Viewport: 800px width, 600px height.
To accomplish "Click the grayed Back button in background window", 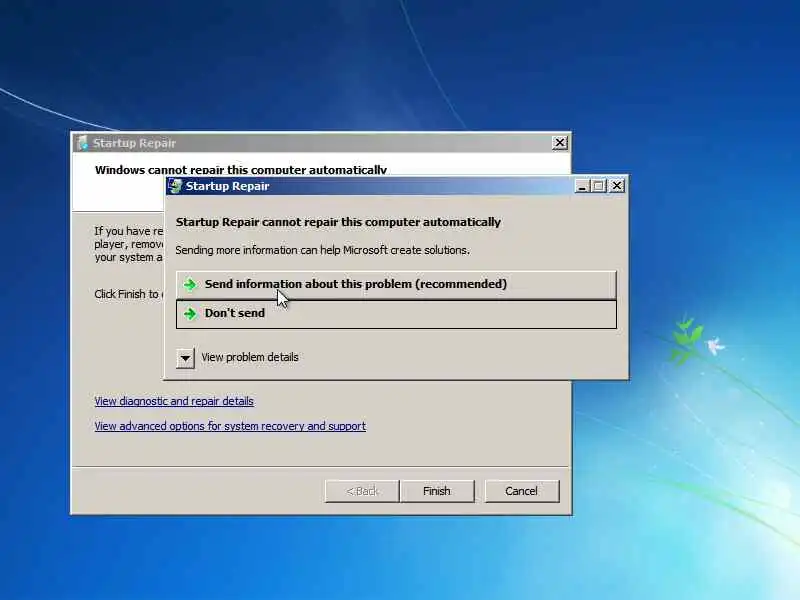I will pos(362,491).
